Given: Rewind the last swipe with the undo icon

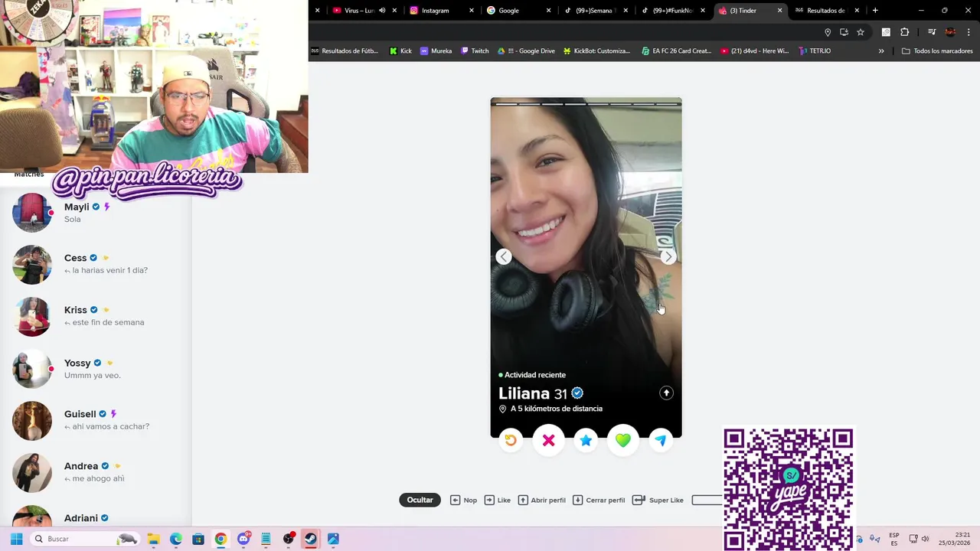Looking at the screenshot, I should point(511,440).
